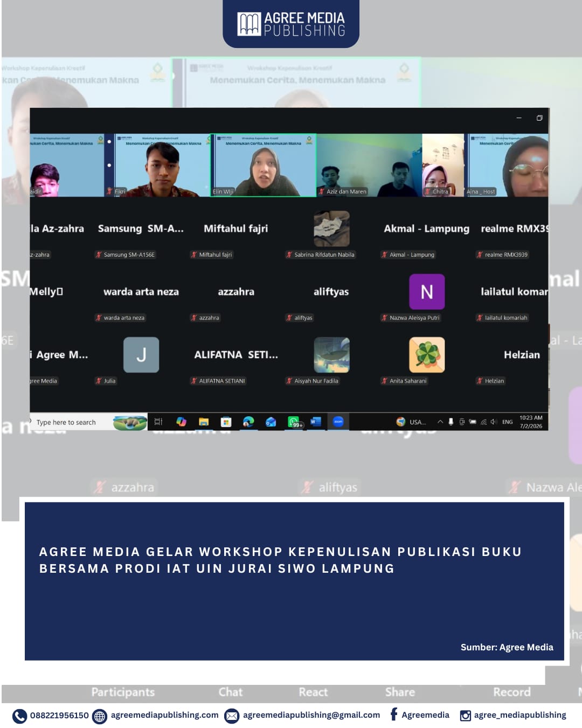Image resolution: width=582 pixels, height=728 pixels.
Task: Select the ALIFATNA SETI... tile name
Action: 236,355
